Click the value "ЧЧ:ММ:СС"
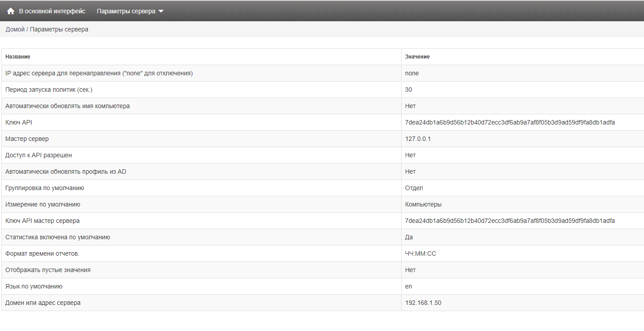Viewport: 644px width, 331px height. click(x=421, y=253)
